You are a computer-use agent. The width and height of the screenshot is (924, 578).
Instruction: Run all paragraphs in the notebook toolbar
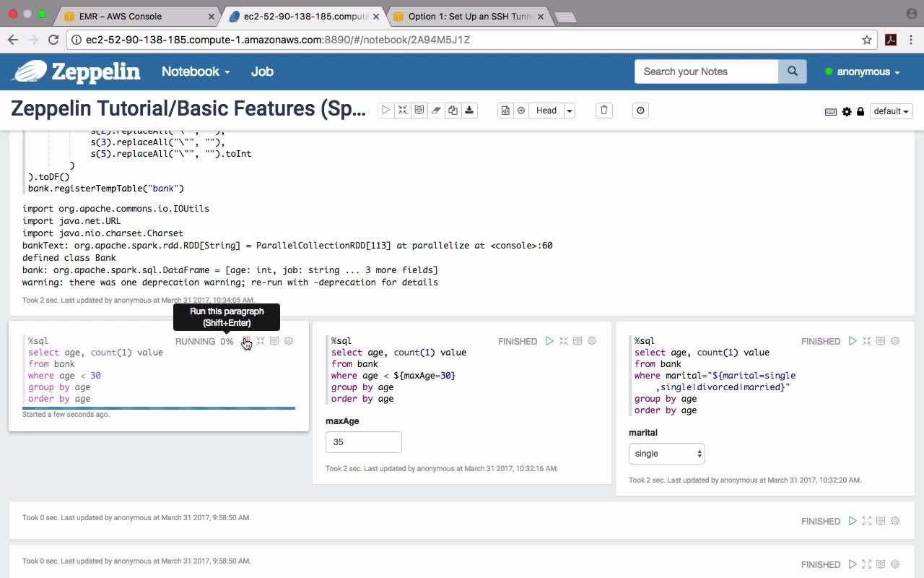[x=386, y=111]
